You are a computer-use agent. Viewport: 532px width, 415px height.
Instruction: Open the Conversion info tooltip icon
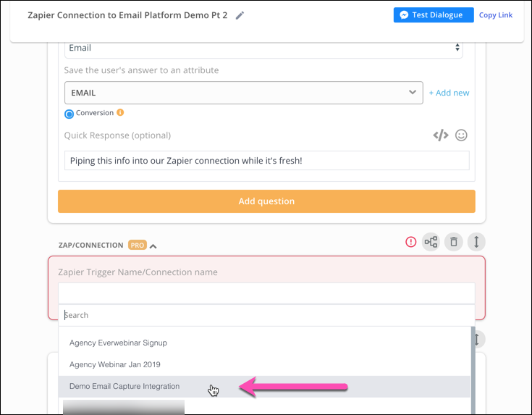(x=120, y=112)
